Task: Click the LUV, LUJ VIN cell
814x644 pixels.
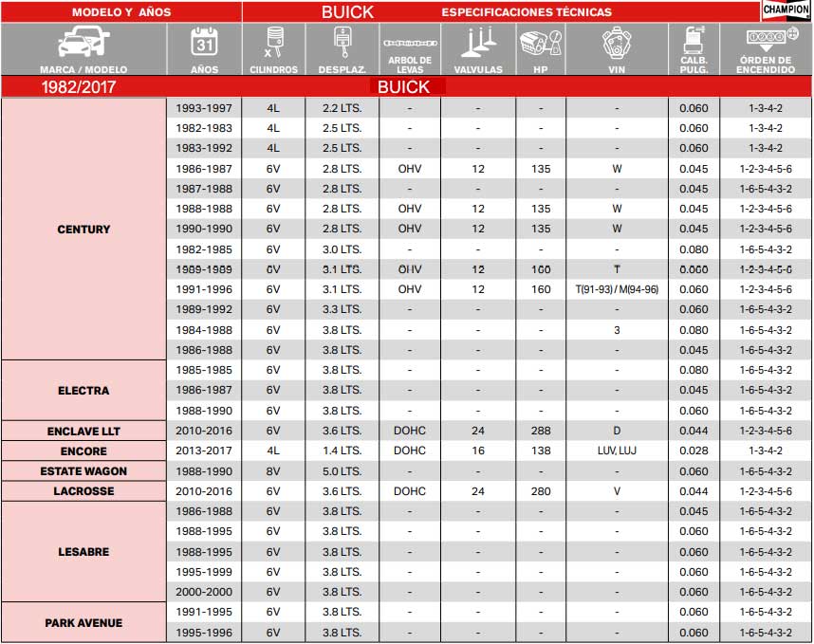Action: (617, 451)
